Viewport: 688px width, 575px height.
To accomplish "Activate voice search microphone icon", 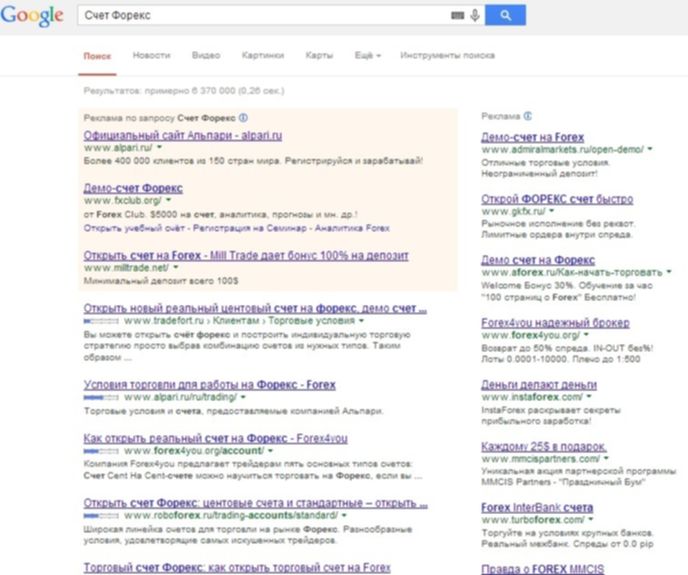I will click(474, 16).
